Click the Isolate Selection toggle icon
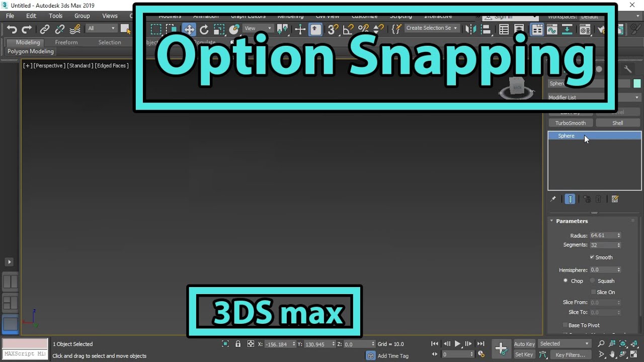Screen dimensions: 644x362 coord(225,344)
